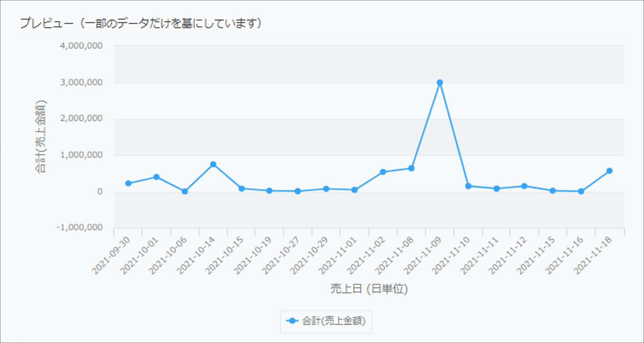This screenshot has width=644, height=343.
Task: Select the 2021-11-01 data point
Action: click(355, 190)
